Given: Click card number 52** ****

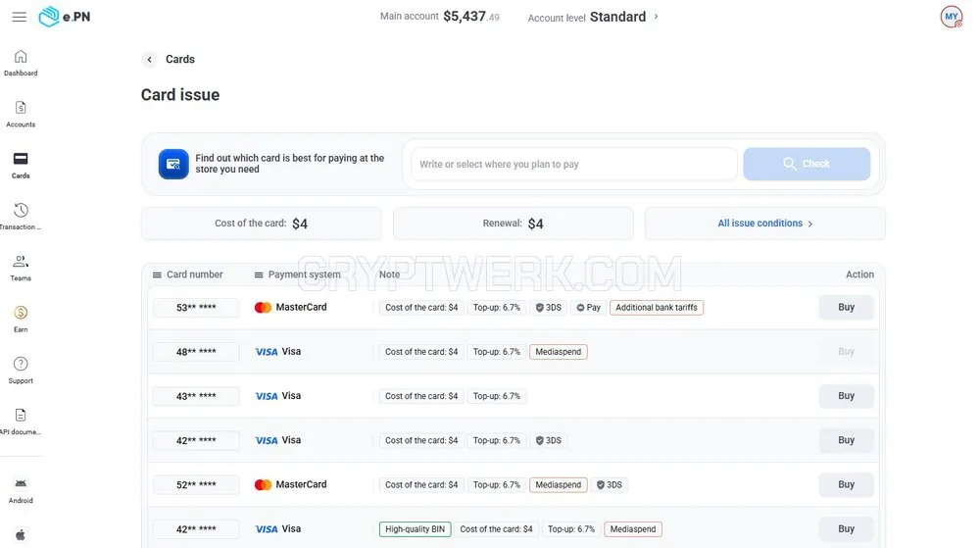Looking at the screenshot, I should pos(196,485).
